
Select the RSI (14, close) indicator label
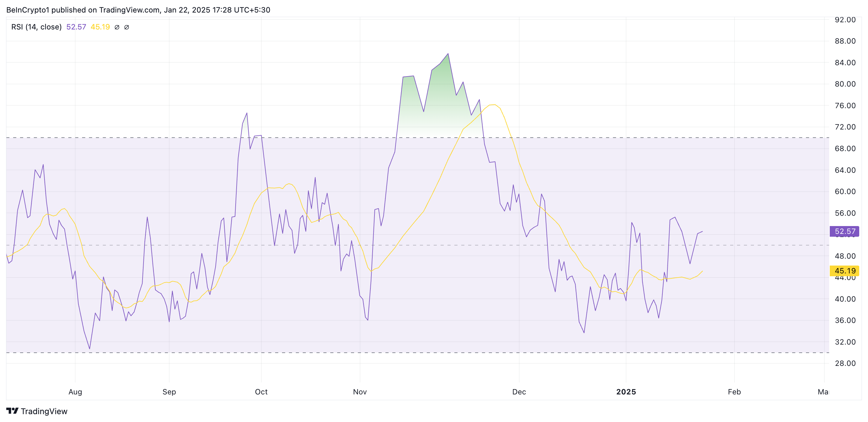click(36, 27)
